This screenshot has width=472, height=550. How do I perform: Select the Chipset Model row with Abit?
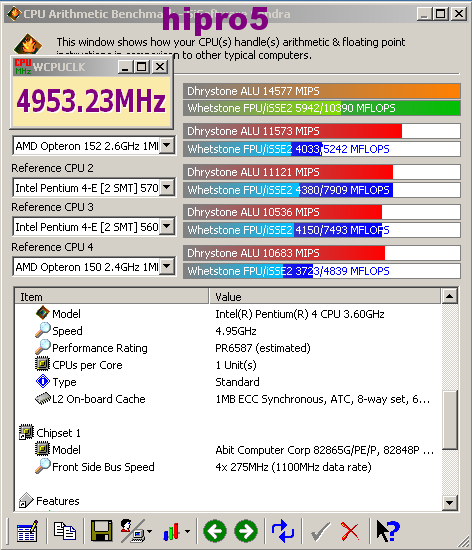pos(228,450)
